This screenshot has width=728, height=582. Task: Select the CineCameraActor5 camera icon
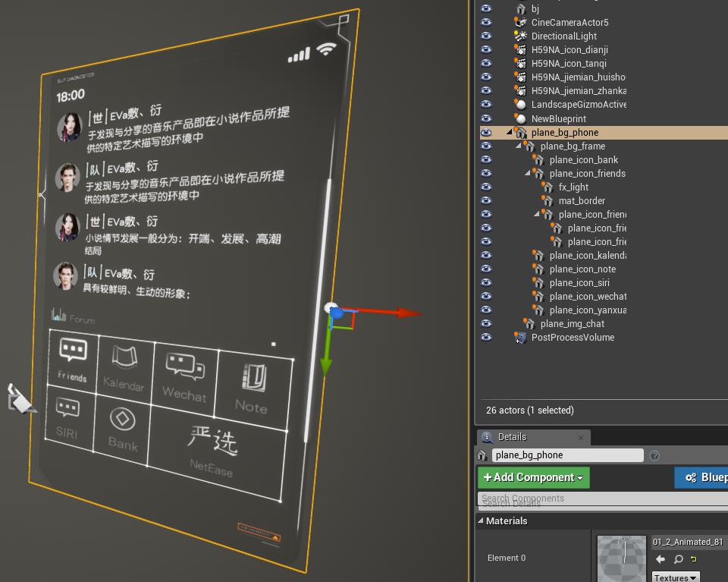pyautogui.click(x=521, y=22)
